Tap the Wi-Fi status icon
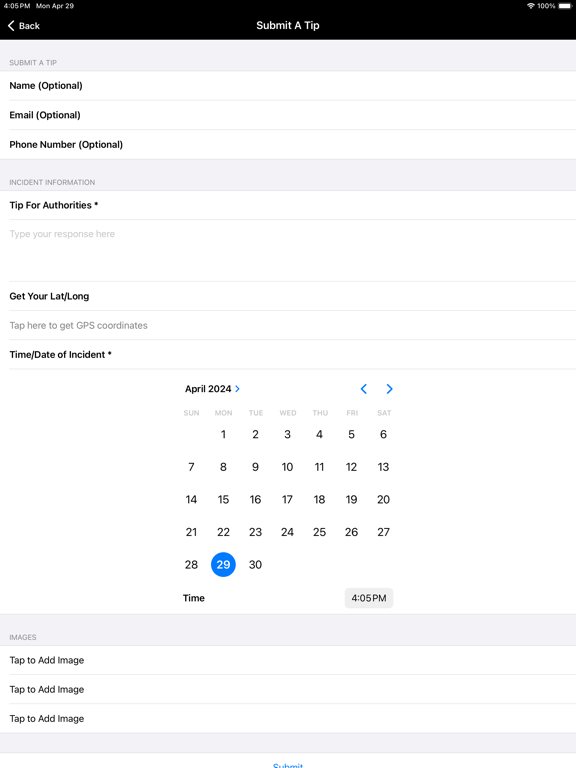 click(530, 6)
